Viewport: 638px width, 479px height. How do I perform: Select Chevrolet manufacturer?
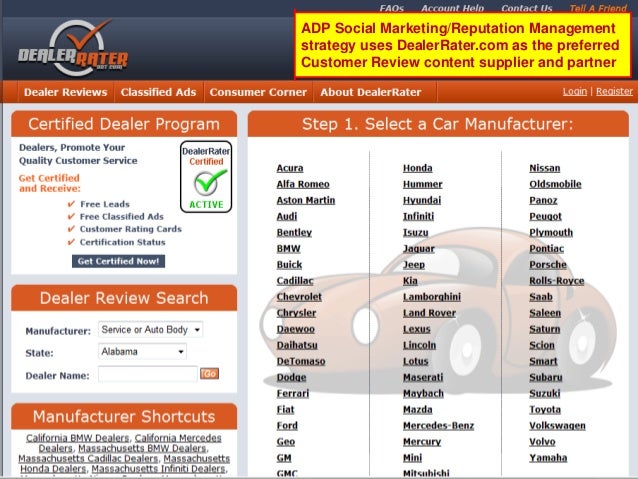point(299,297)
